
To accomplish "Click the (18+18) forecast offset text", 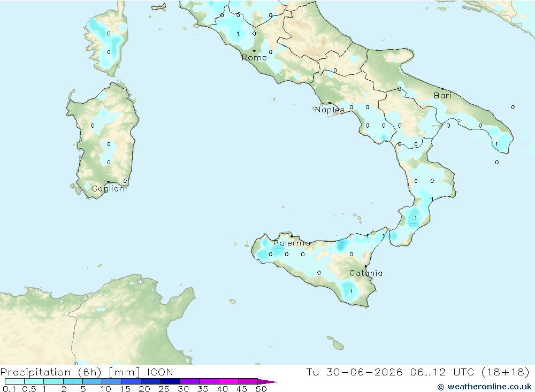I will click(x=506, y=372).
